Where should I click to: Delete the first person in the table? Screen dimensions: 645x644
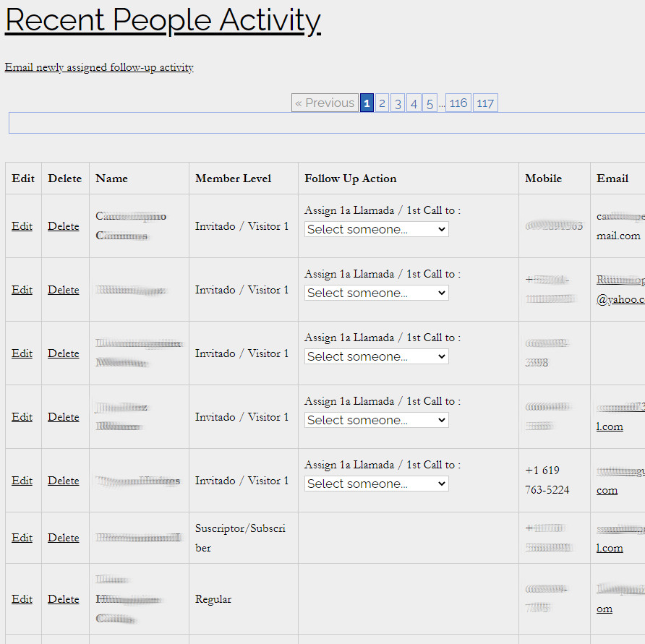(x=64, y=226)
